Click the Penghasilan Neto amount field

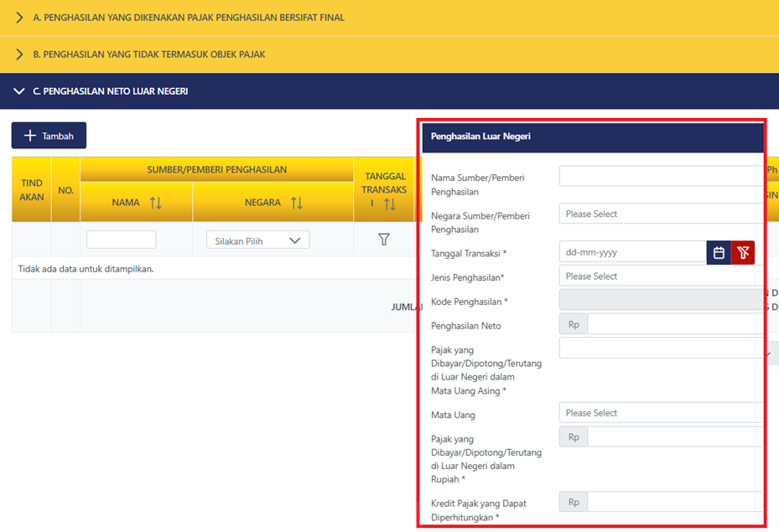point(675,323)
